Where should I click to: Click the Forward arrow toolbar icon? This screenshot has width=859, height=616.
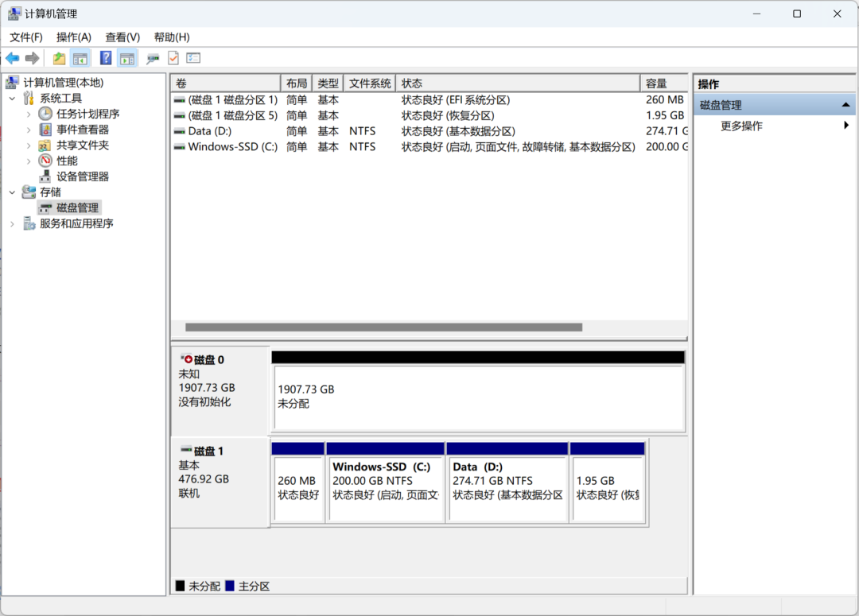click(x=33, y=58)
